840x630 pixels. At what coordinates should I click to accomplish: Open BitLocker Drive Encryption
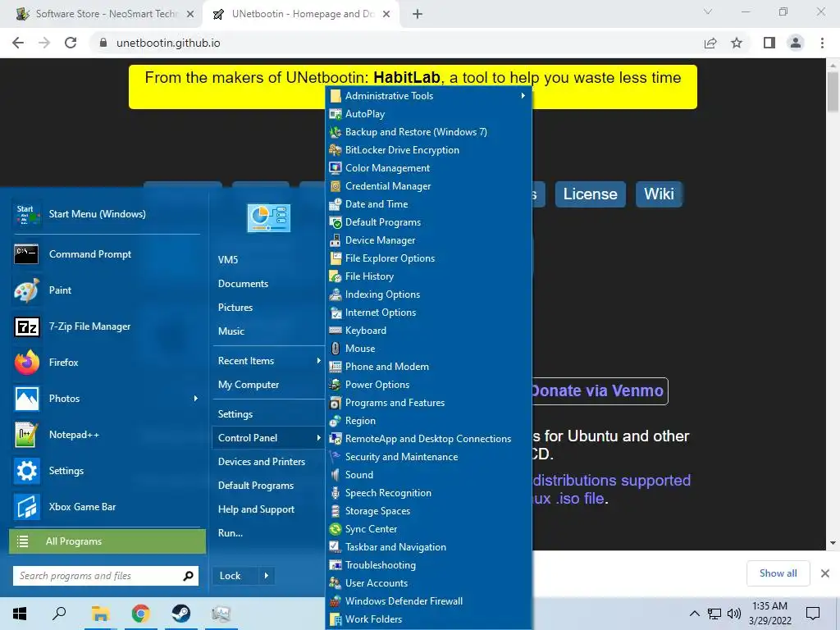coord(428,150)
